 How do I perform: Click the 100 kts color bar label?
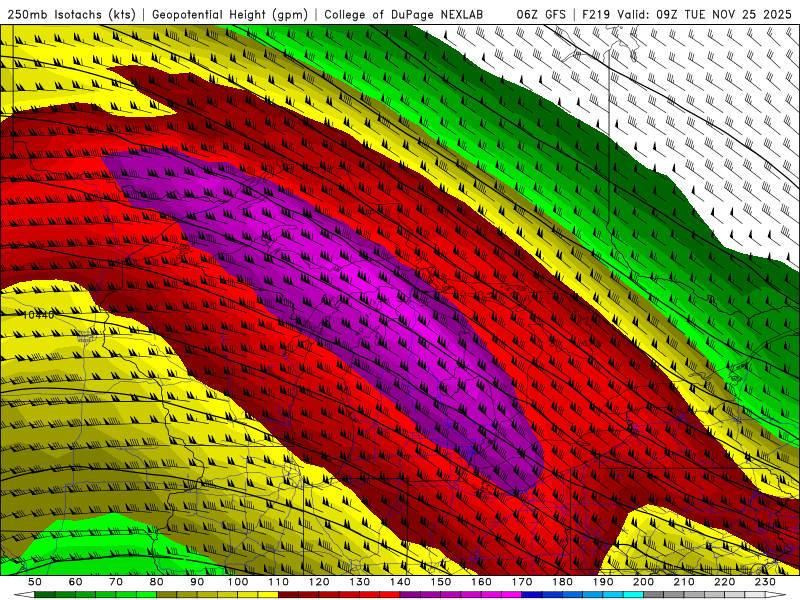tap(238, 582)
